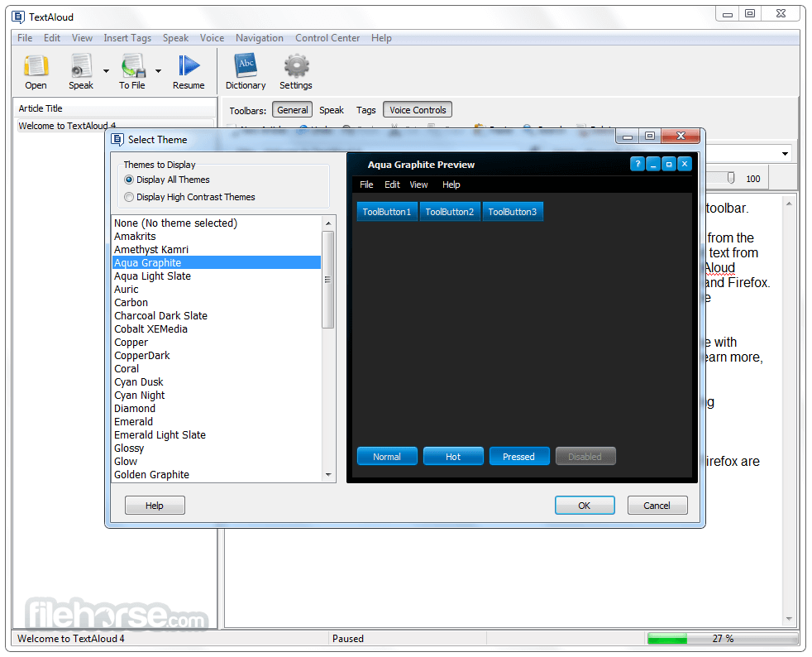Open the Speak menu in menu bar
This screenshot has height=657, width=812.
[175, 38]
